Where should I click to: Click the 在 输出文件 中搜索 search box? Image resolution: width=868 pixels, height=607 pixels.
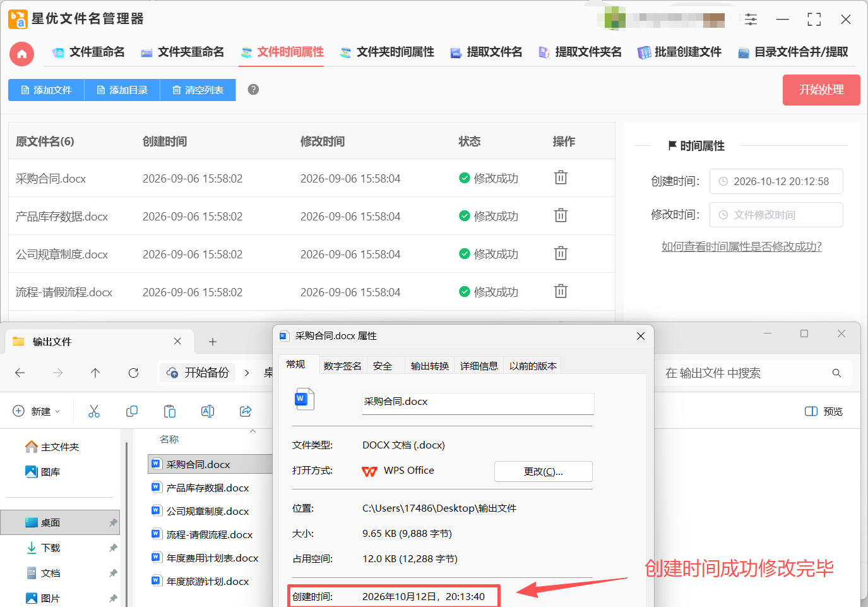[x=753, y=373]
